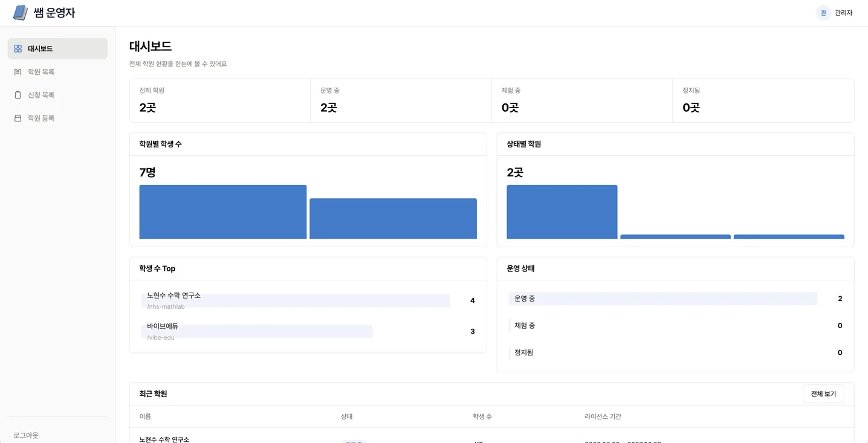
Task: Click the 전체 보기 button
Action: point(823,393)
